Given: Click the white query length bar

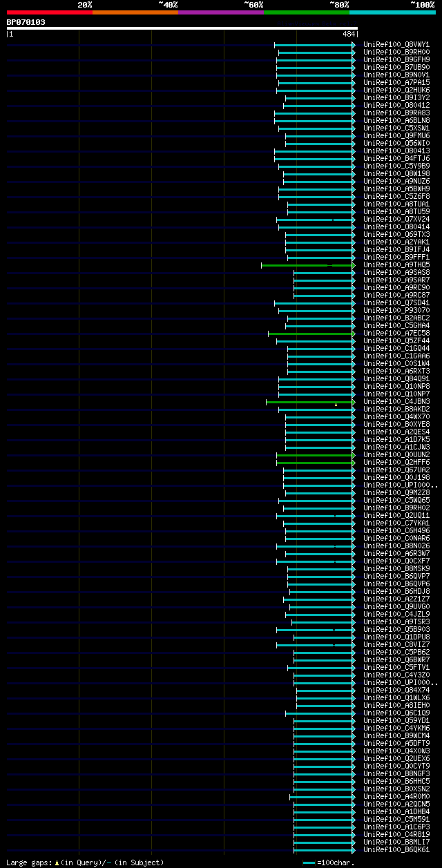Looking at the screenshot, I should pyautogui.click(x=182, y=28).
